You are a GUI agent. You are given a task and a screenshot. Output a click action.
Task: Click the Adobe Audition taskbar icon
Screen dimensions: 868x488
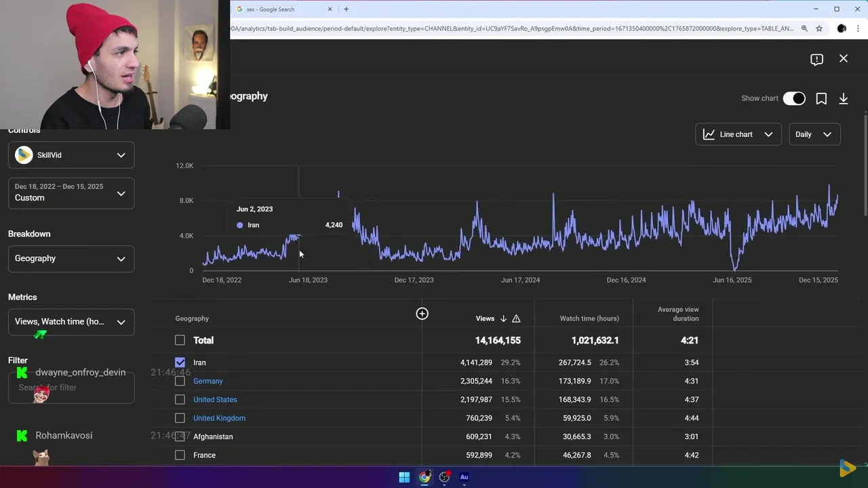click(x=465, y=477)
